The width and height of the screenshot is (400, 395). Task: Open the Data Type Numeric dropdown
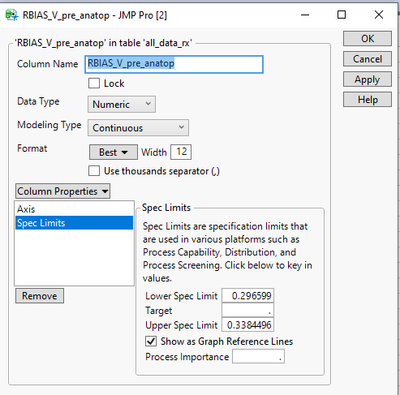pos(122,104)
